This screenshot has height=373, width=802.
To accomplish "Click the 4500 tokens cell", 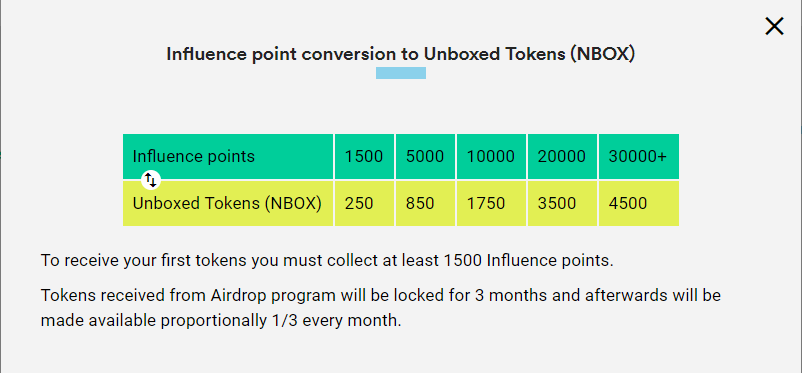I will coord(639,203).
